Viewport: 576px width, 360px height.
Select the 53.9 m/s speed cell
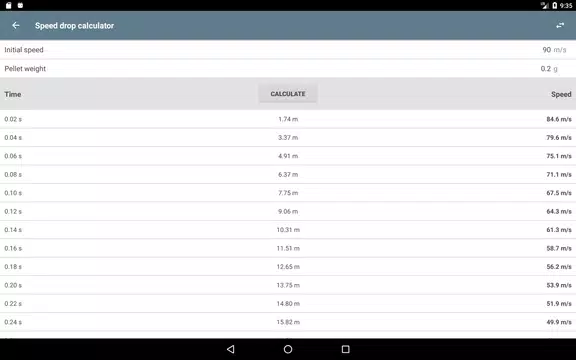(x=559, y=285)
